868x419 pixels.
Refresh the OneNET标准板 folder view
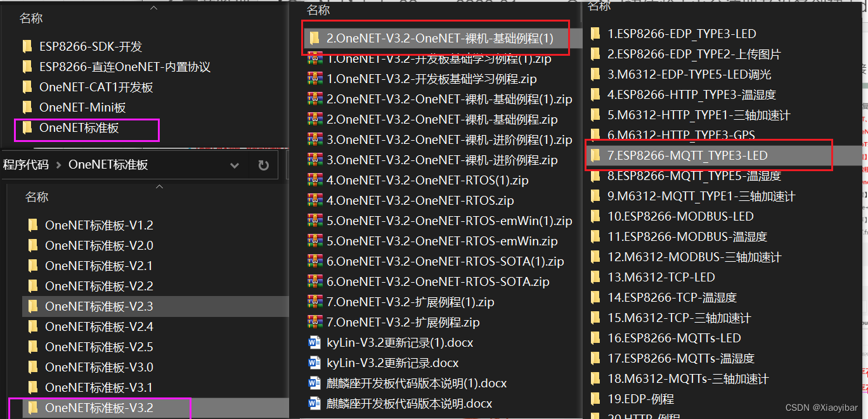[x=264, y=165]
